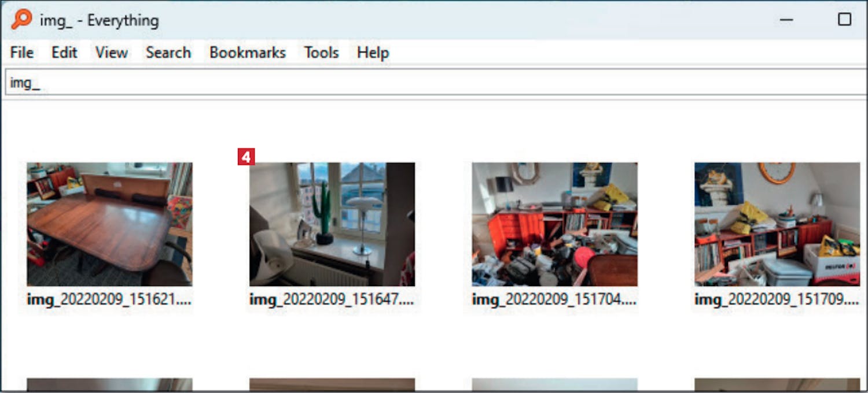Click file name img_20220209_151704
868x393 pixels.
pyautogui.click(x=554, y=300)
